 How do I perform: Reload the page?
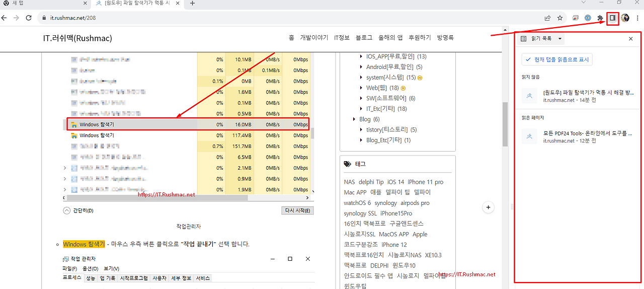click(28, 18)
